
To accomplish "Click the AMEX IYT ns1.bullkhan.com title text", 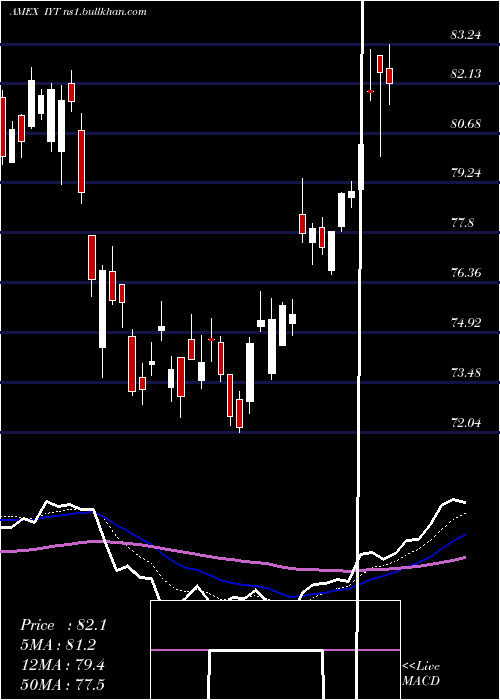I will [78, 12].
